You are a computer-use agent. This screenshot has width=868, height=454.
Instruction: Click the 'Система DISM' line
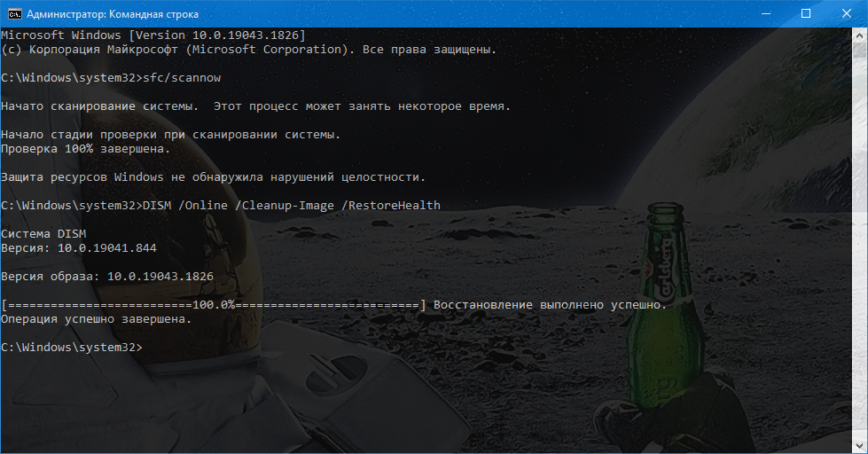coord(43,233)
